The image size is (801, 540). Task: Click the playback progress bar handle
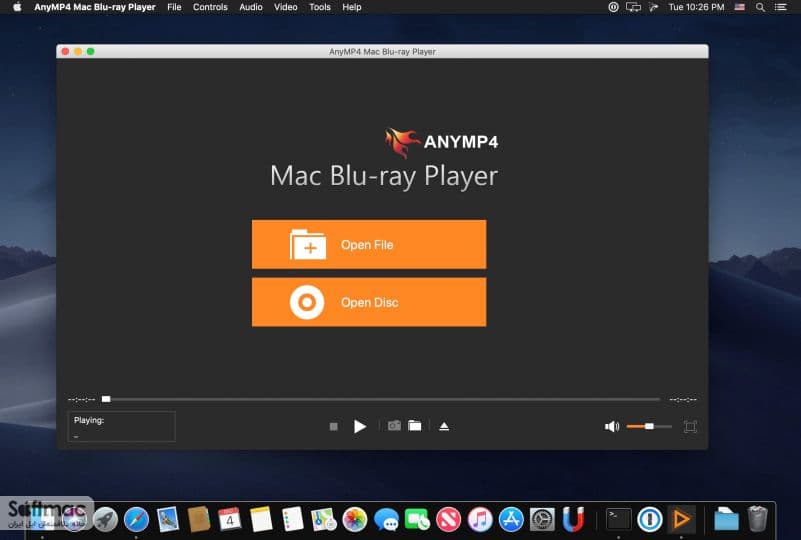106,399
